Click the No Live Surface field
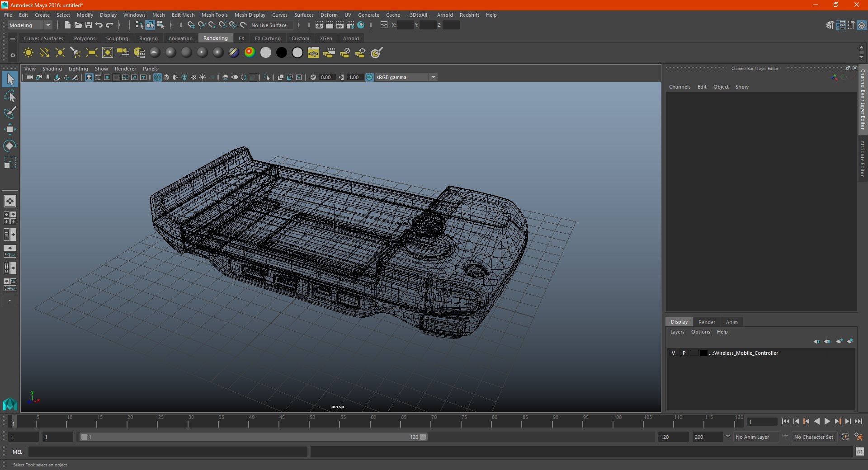The image size is (868, 470). 272,25
